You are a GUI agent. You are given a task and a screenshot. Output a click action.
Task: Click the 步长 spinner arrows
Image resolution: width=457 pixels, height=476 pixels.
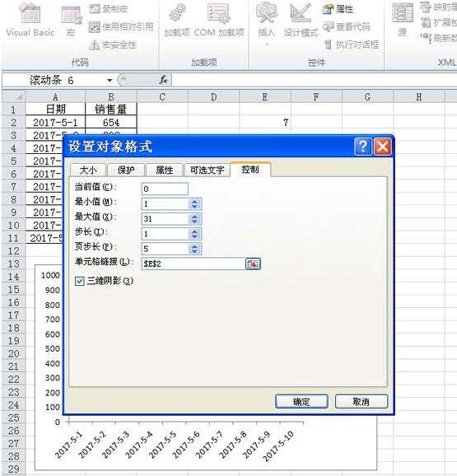click(195, 234)
